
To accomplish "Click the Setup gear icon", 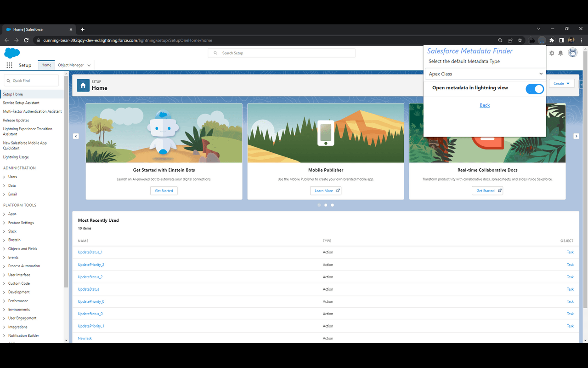I will pos(551,53).
